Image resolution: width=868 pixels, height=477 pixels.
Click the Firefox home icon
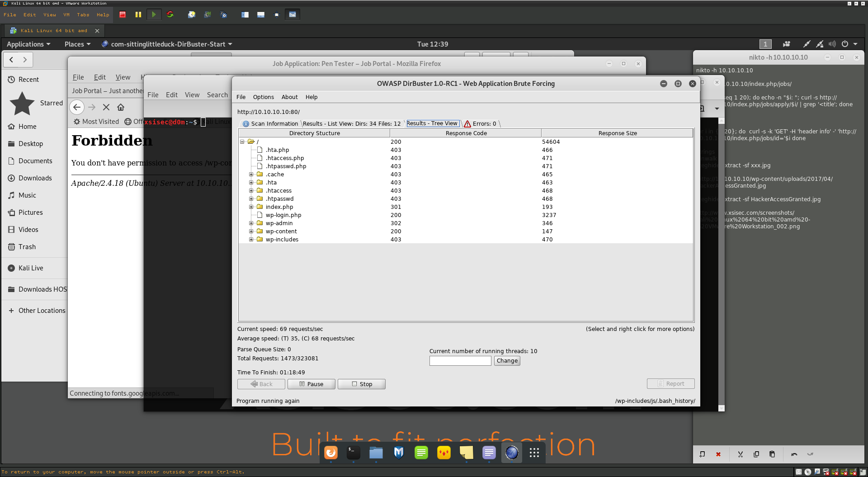pos(121,107)
